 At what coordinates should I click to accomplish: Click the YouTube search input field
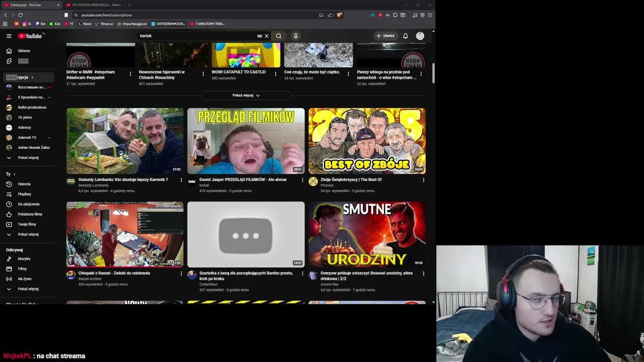point(196,36)
